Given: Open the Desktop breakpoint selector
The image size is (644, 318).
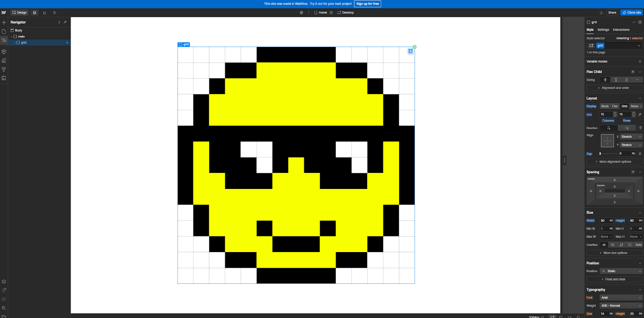Looking at the screenshot, I should (x=346, y=12).
